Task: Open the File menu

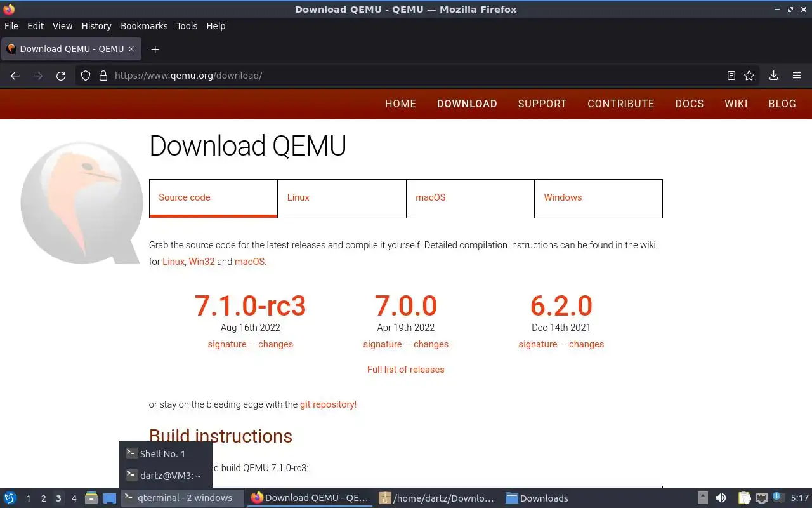Action: pyautogui.click(x=11, y=26)
